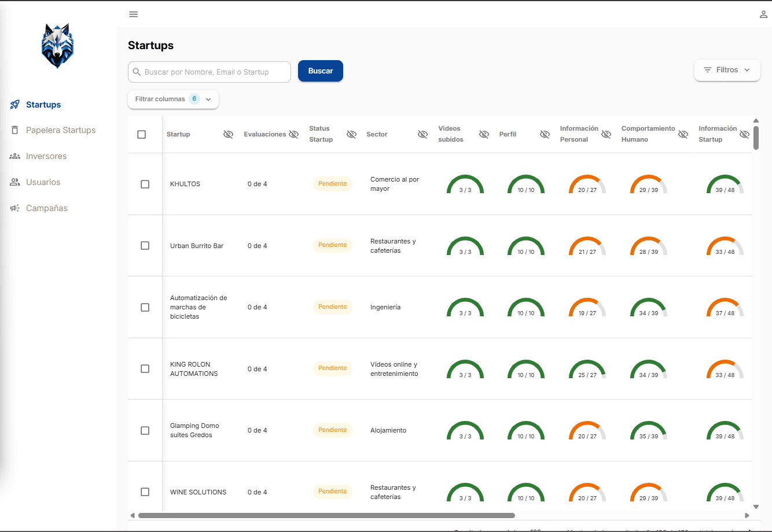Check the KHULTOS row checkbox
Image resolution: width=772 pixels, height=532 pixels.
click(x=145, y=184)
